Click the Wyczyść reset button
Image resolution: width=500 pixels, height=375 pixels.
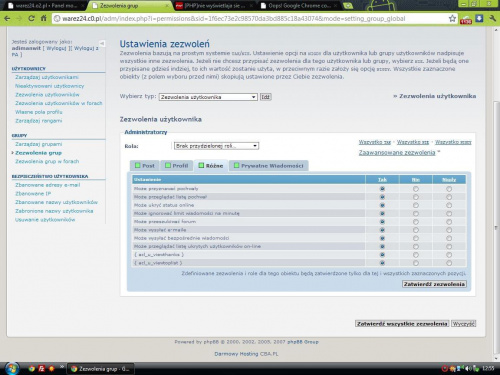tap(463, 324)
